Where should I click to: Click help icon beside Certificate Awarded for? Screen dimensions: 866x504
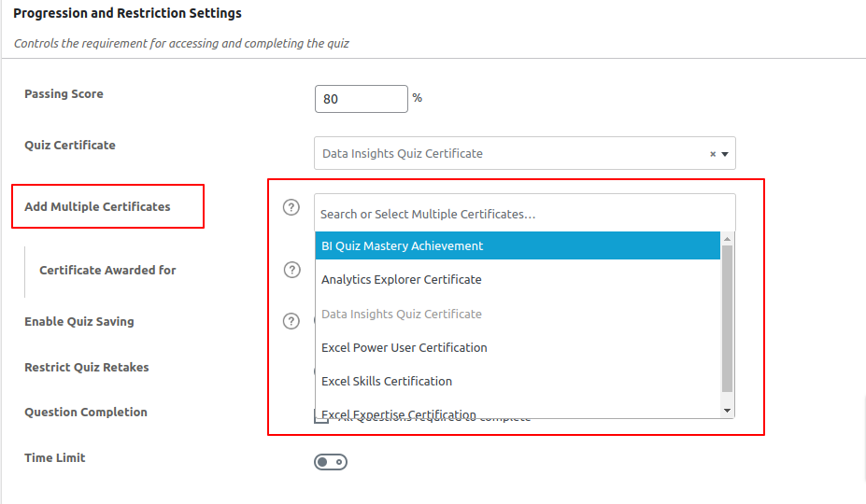291,270
